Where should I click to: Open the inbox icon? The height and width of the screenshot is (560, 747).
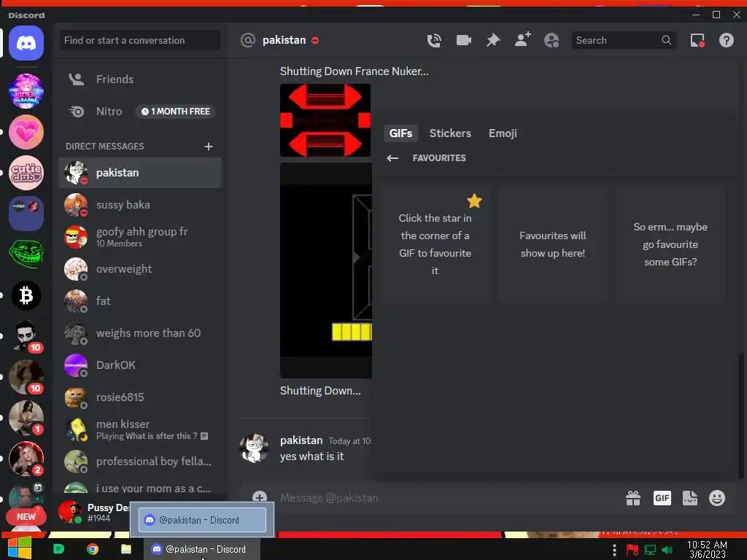coord(697,41)
